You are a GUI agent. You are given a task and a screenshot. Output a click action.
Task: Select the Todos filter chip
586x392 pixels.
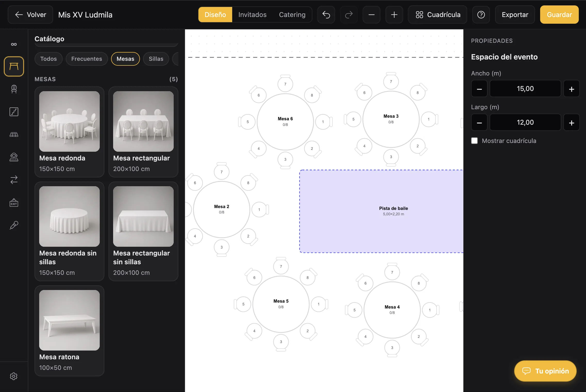(48, 59)
